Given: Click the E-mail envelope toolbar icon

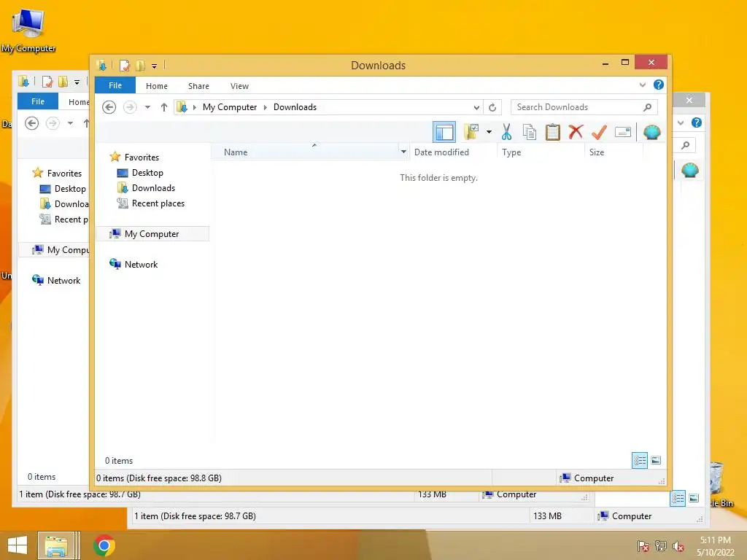Looking at the screenshot, I should click(623, 132).
